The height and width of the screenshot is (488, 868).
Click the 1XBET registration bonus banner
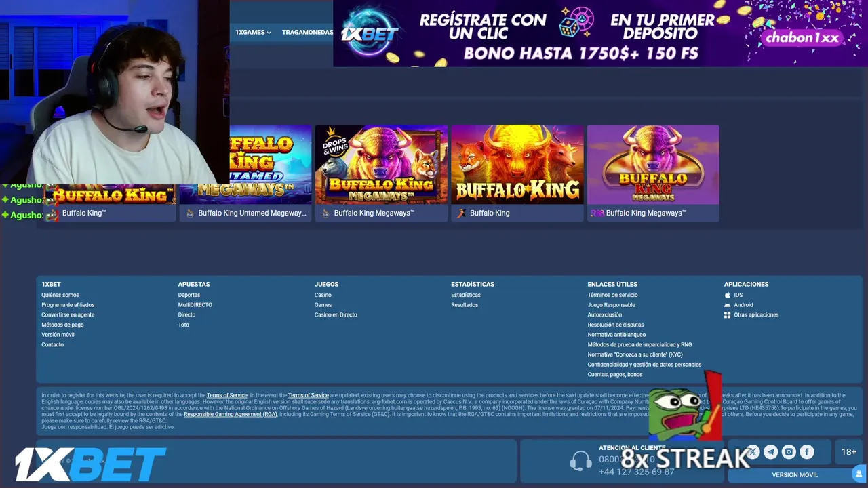click(600, 33)
